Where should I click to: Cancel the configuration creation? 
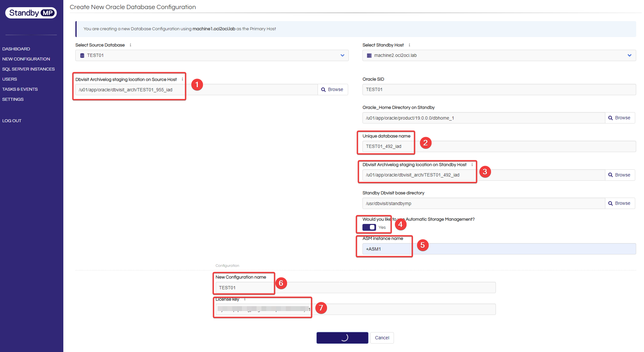(382, 338)
